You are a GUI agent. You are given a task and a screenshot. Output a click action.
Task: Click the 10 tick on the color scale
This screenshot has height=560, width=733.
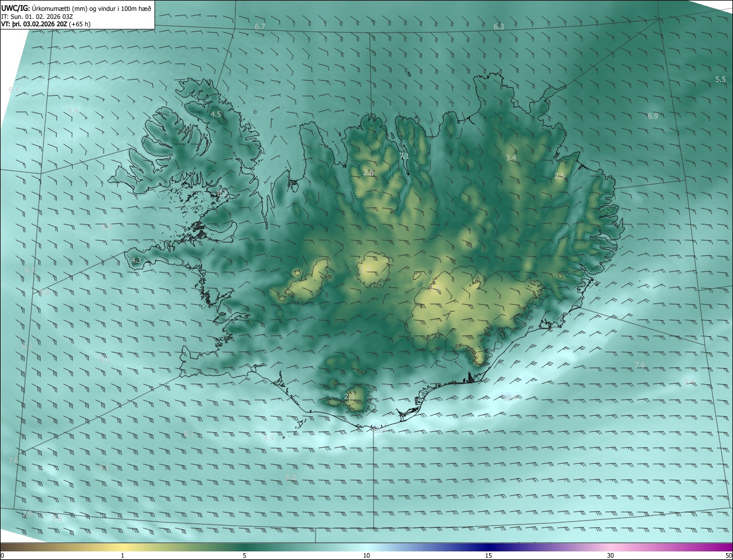tap(366, 556)
